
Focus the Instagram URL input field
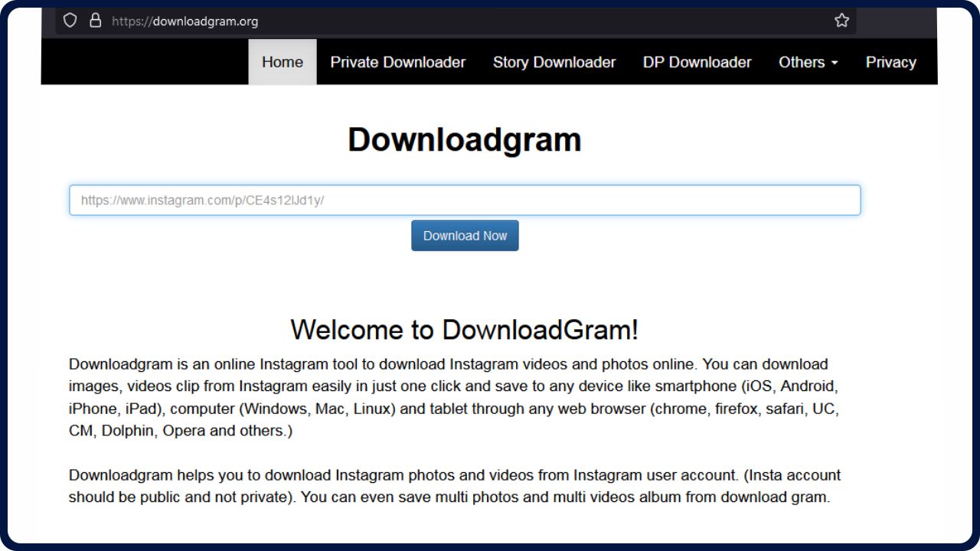coord(465,200)
